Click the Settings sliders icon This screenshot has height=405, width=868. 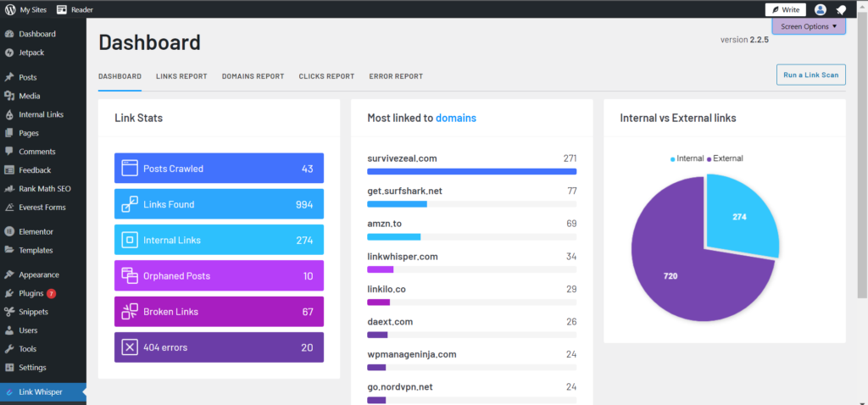(x=8, y=368)
